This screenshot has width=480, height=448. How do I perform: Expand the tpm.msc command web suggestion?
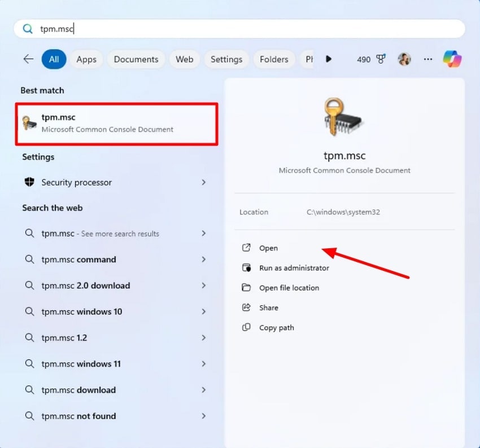tap(204, 260)
